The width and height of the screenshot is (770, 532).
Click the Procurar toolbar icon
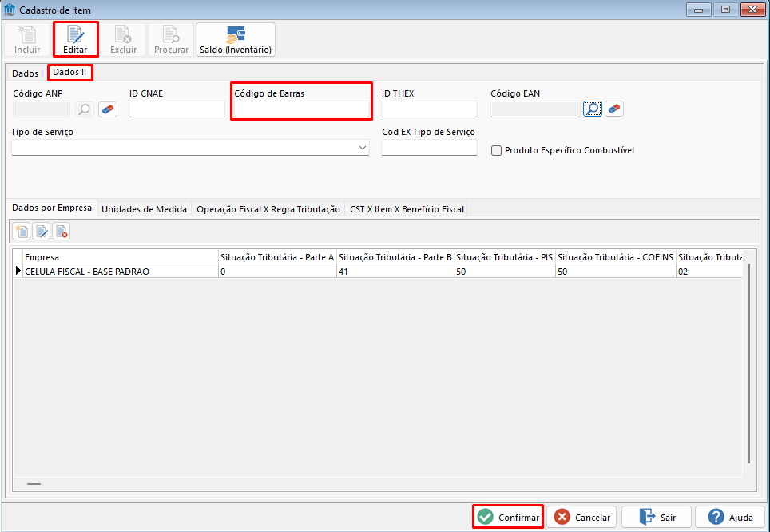tap(171, 39)
